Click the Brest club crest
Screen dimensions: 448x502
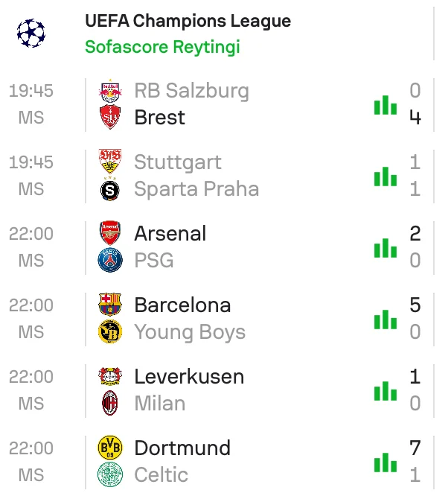[110, 118]
